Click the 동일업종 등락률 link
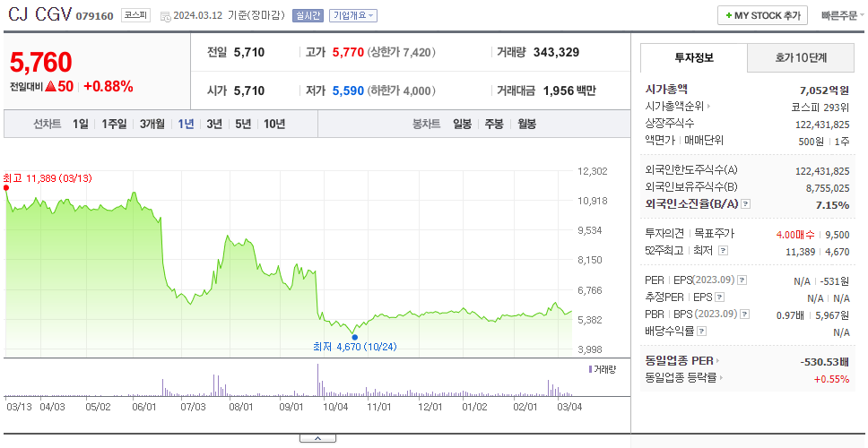Viewport: 868px width, 448px height. [681, 378]
